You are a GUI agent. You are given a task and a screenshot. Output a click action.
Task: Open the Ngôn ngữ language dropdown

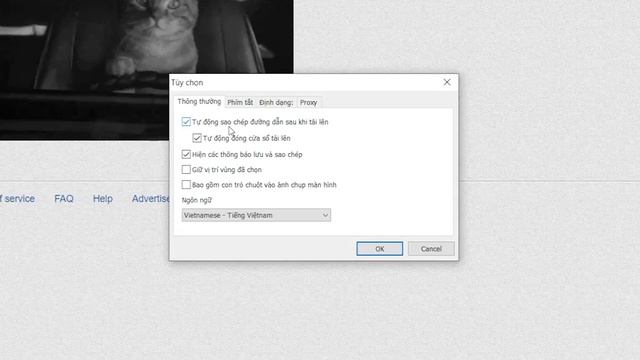coord(256,215)
